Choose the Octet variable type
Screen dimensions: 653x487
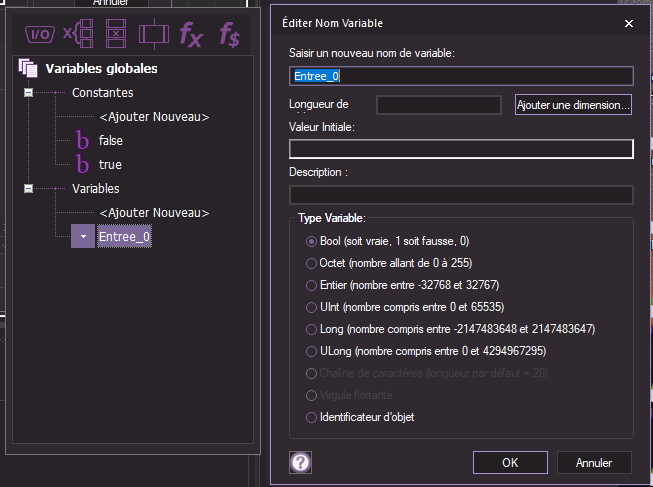311,263
